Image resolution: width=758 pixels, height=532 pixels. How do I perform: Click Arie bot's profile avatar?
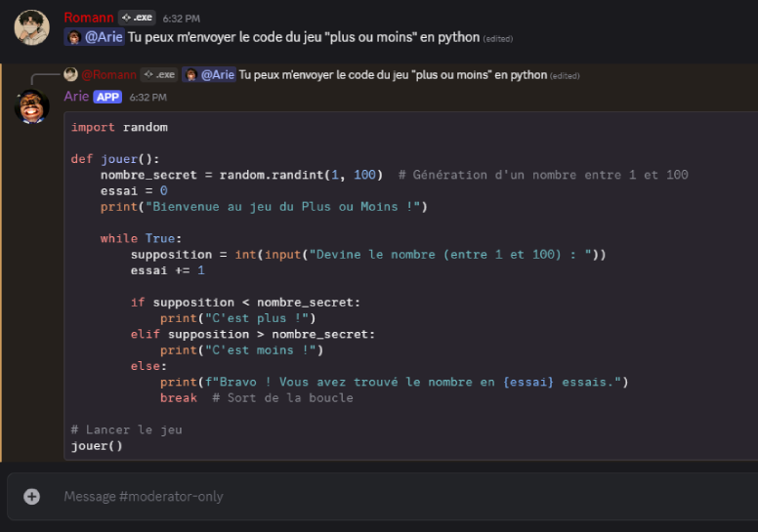pos(31,105)
